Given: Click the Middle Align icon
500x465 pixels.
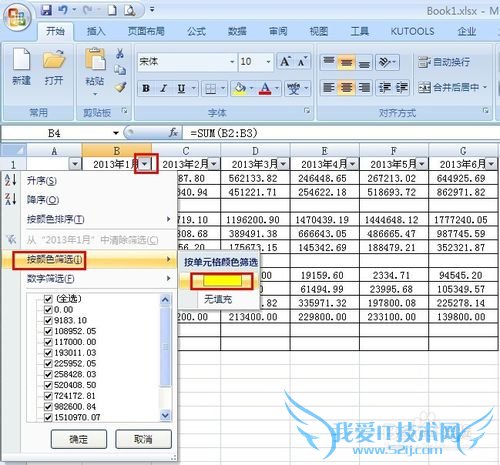Looking at the screenshot, I should coord(346,62).
